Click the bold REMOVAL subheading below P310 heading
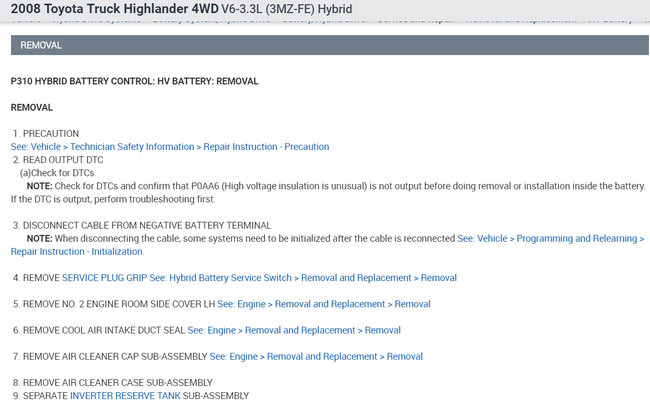 click(x=32, y=108)
